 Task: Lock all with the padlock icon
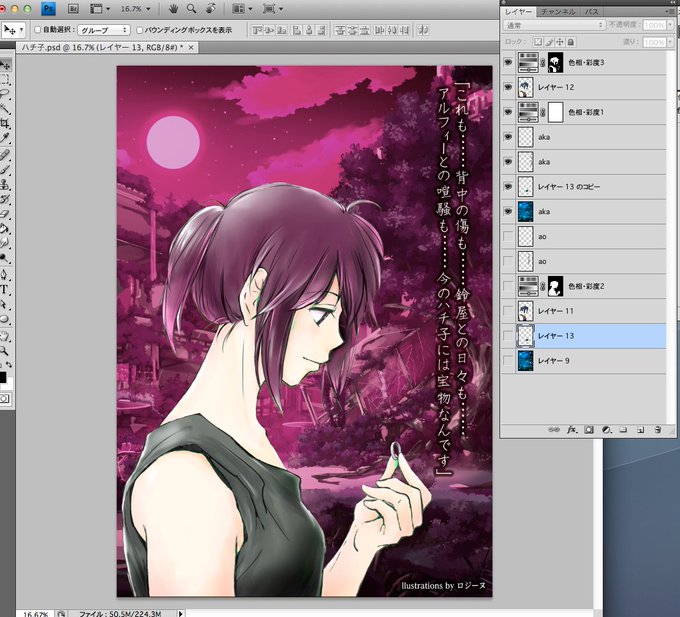[x=571, y=42]
